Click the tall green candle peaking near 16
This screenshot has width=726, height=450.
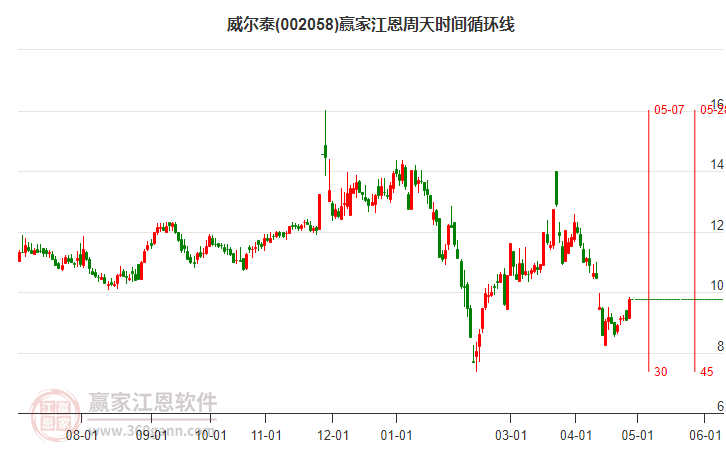click(325, 144)
